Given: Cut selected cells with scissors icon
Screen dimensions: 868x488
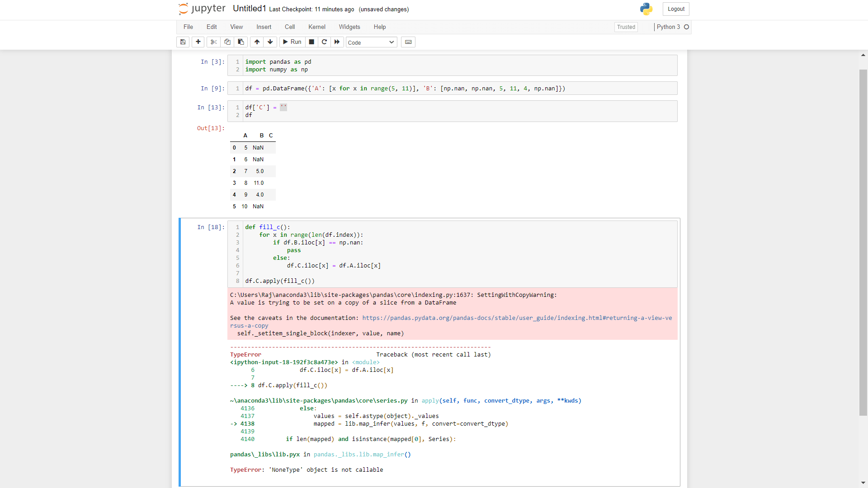Looking at the screenshot, I should pyautogui.click(x=214, y=42).
